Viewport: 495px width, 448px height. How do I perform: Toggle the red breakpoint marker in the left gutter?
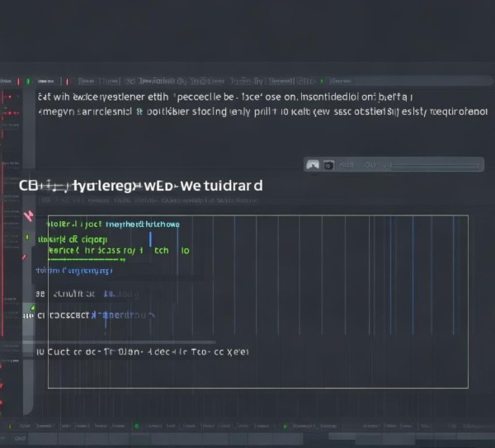(x=11, y=97)
